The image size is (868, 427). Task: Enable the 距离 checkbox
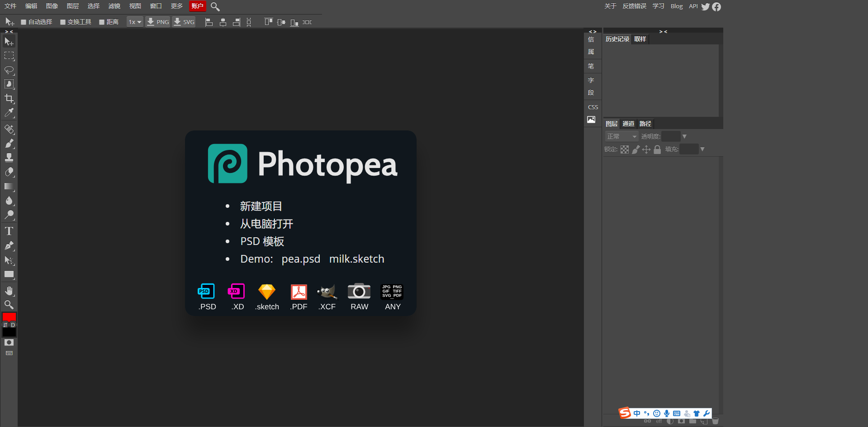click(102, 22)
